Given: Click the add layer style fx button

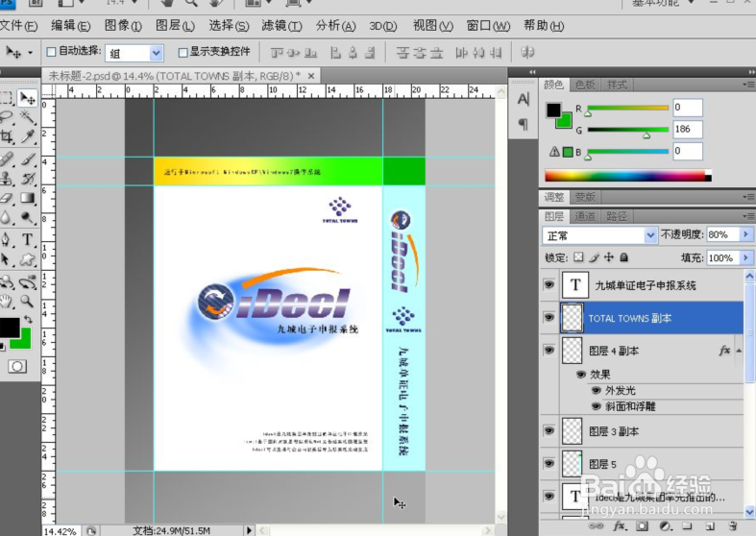Looking at the screenshot, I should pos(620,525).
